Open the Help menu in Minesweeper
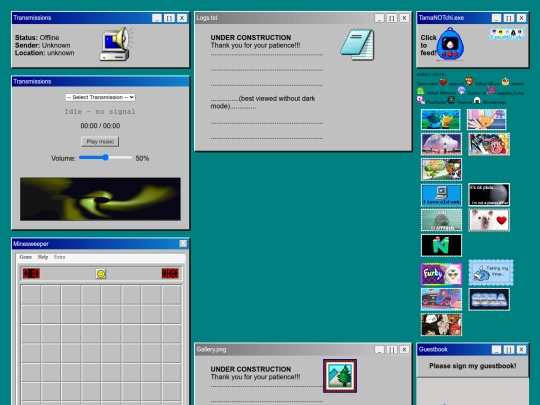This screenshot has width=540, height=405. point(43,257)
